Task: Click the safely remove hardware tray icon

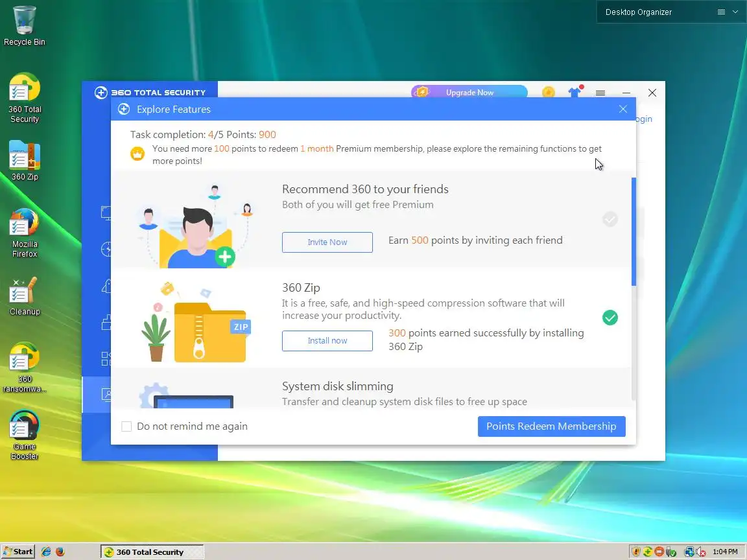Action: (x=670, y=552)
